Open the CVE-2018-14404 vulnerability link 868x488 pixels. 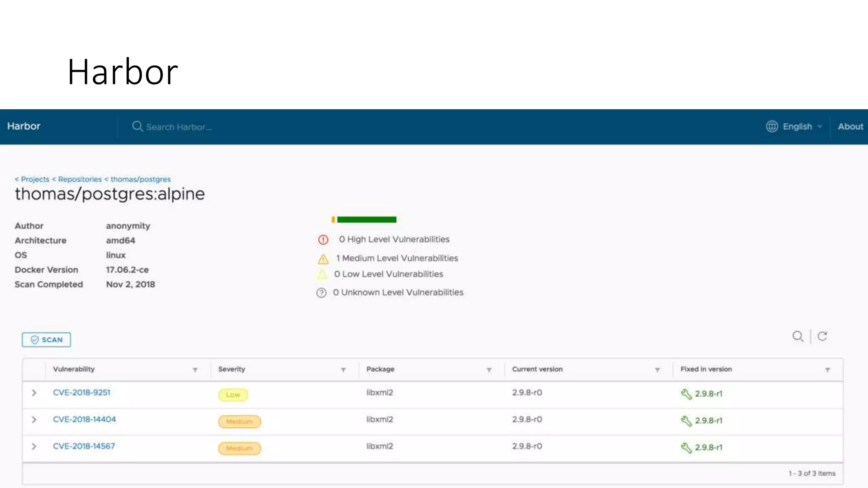click(84, 419)
